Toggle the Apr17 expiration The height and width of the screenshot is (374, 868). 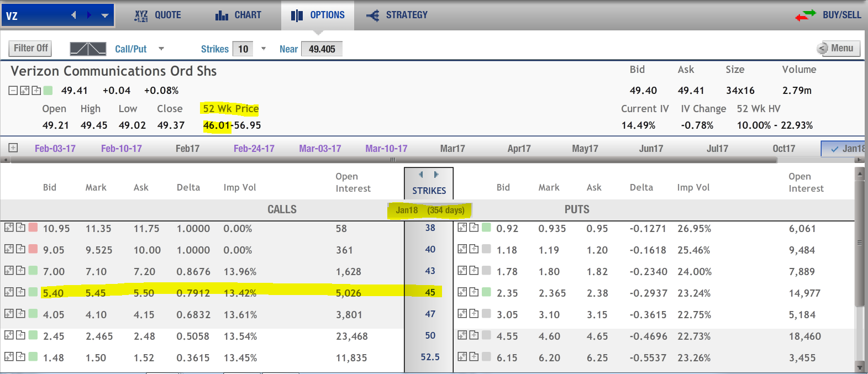519,149
